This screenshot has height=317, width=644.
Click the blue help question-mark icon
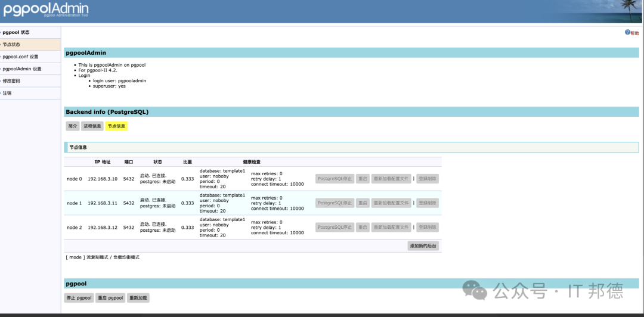(x=627, y=32)
